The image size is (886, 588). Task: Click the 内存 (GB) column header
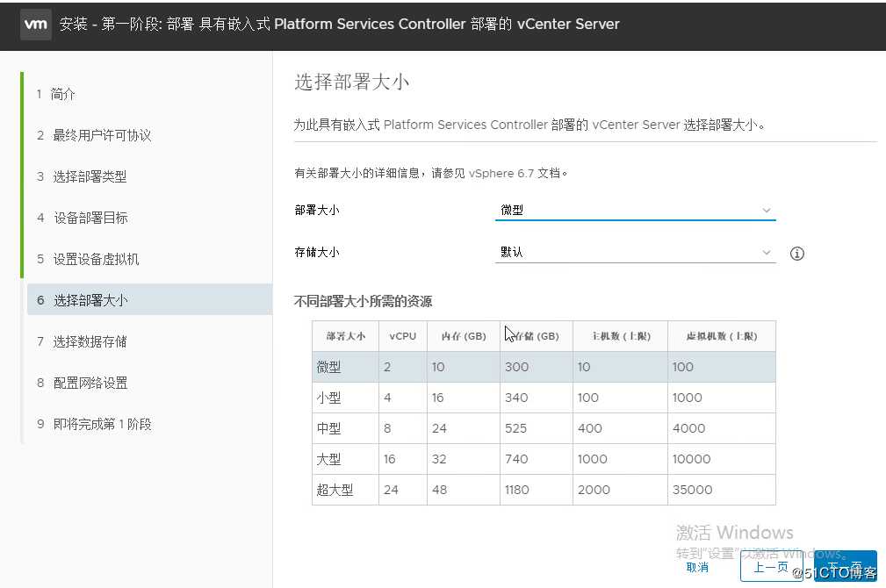pos(464,336)
